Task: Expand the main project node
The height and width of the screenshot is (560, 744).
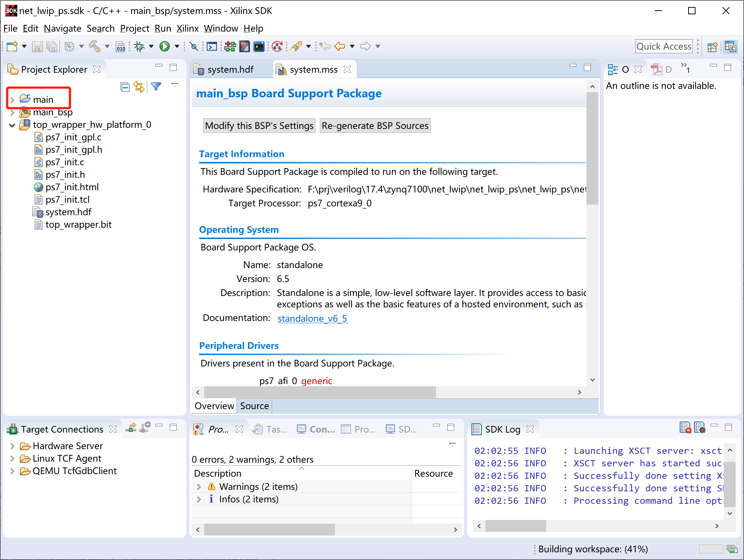Action: point(12,100)
